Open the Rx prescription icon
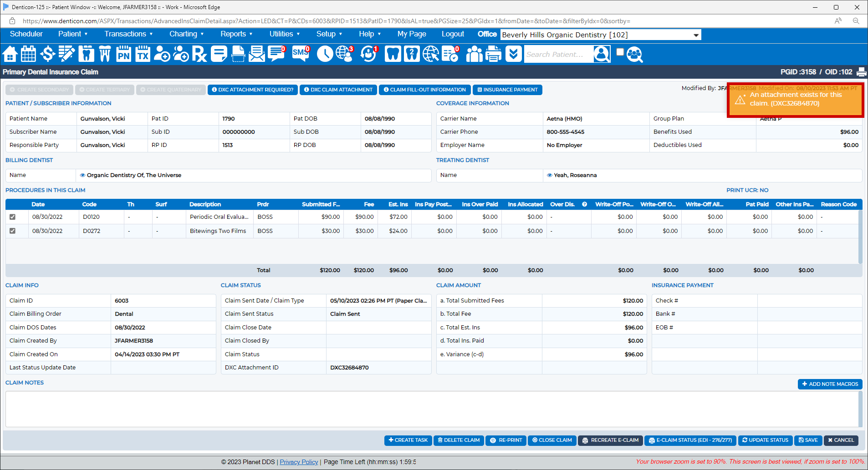Image resolution: width=868 pixels, height=470 pixels. (x=199, y=54)
